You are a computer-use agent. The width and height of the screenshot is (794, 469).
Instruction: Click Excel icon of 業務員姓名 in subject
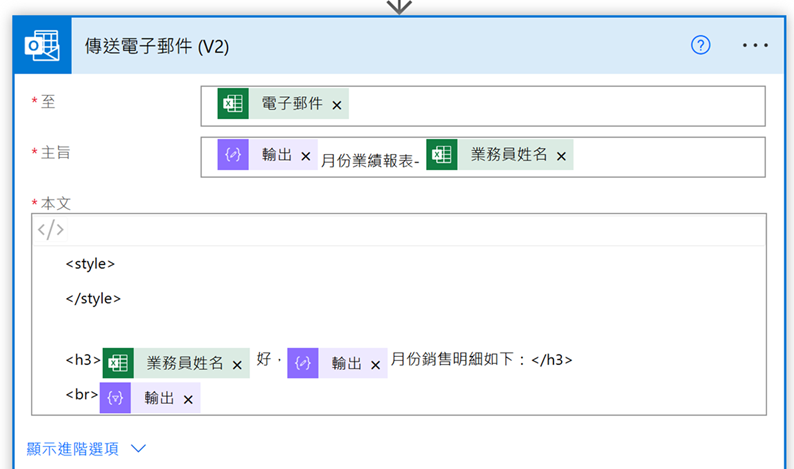442,155
